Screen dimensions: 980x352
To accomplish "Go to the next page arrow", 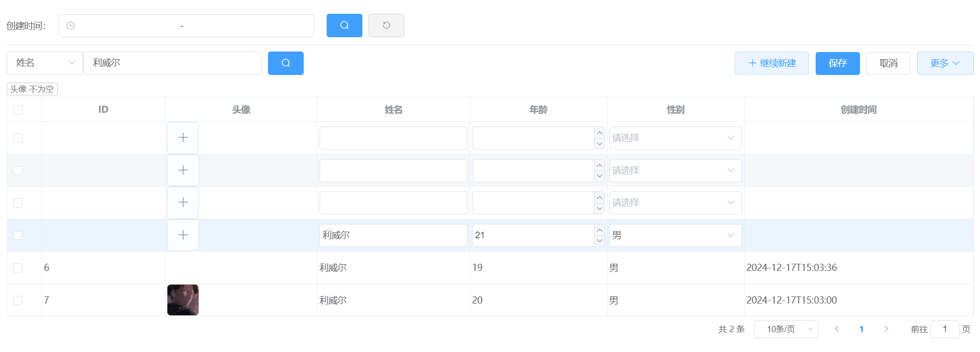I will (x=887, y=329).
